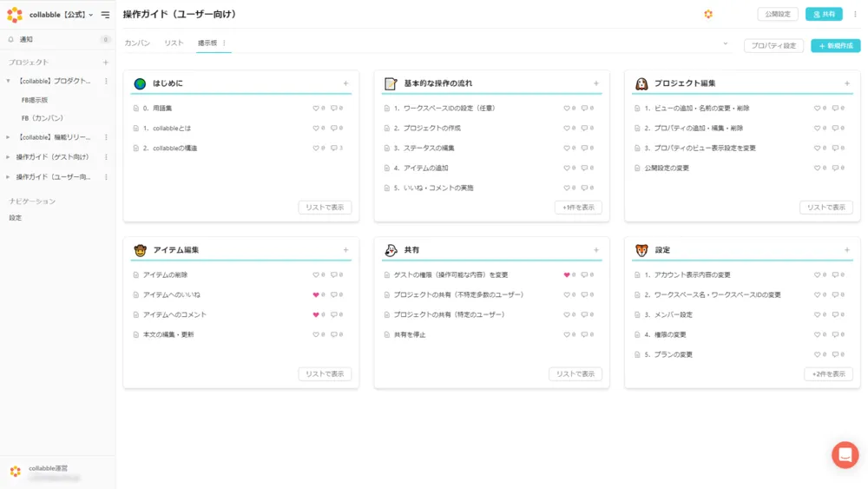Open the options menu for 【collabble】機能リリー project
Screen dimensions: 868x489
(106, 137)
